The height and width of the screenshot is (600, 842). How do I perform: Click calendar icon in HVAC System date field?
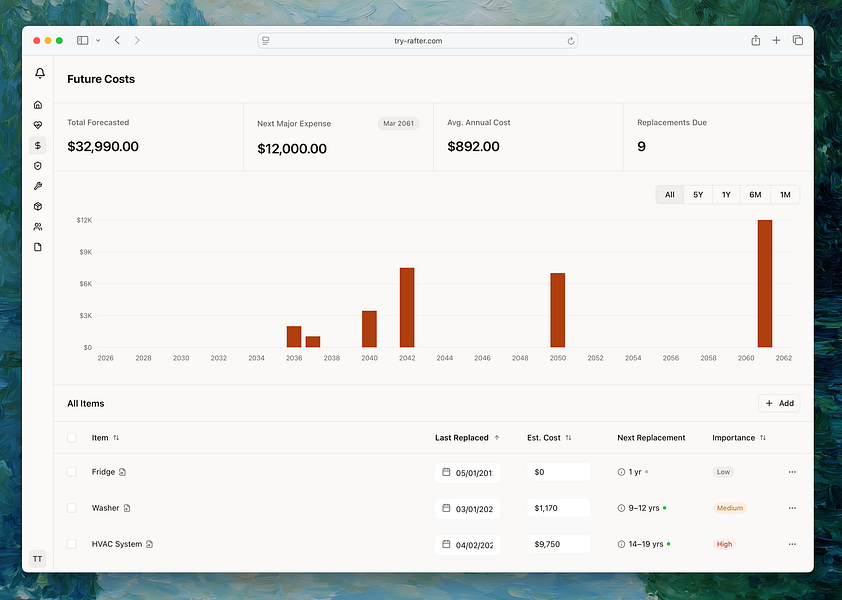pos(446,544)
